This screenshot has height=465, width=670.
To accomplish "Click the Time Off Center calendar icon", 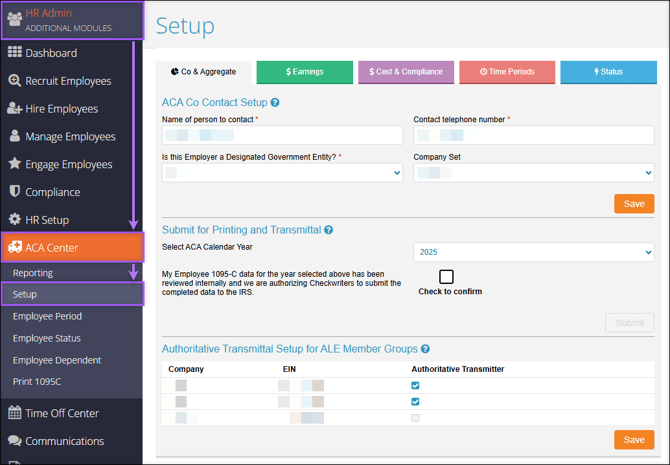I will 15,412.
